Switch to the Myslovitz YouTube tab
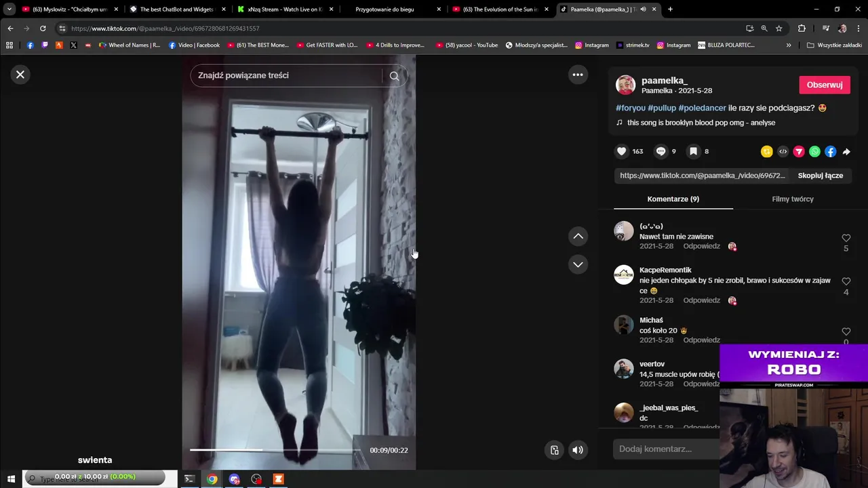868x488 pixels. tap(70, 9)
